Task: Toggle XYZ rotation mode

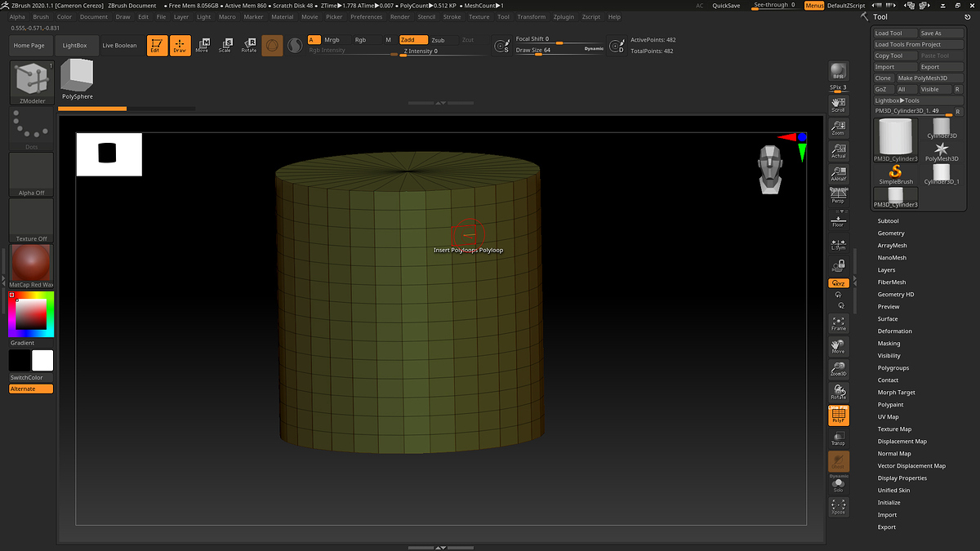Action: (838, 282)
